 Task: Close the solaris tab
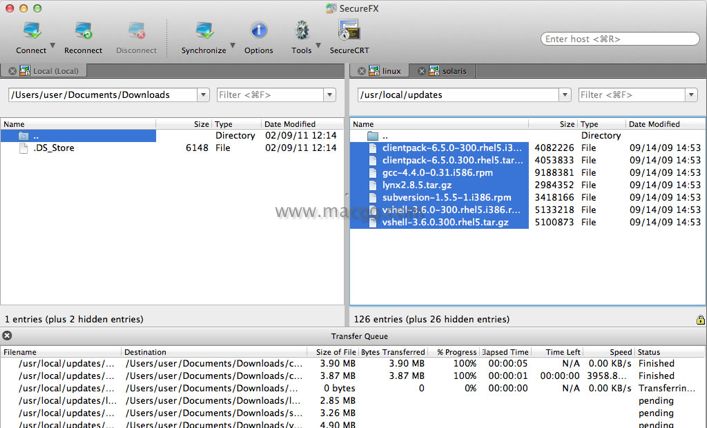422,71
